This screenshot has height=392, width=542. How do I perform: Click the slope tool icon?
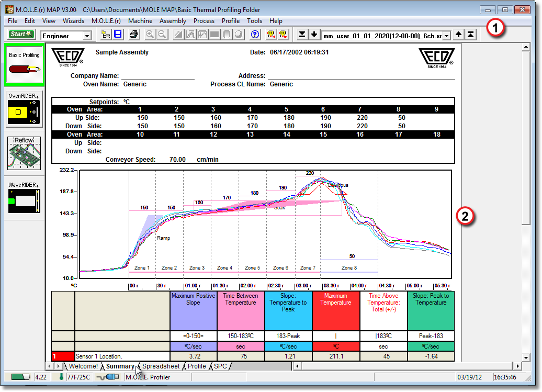pyautogui.click(x=178, y=35)
